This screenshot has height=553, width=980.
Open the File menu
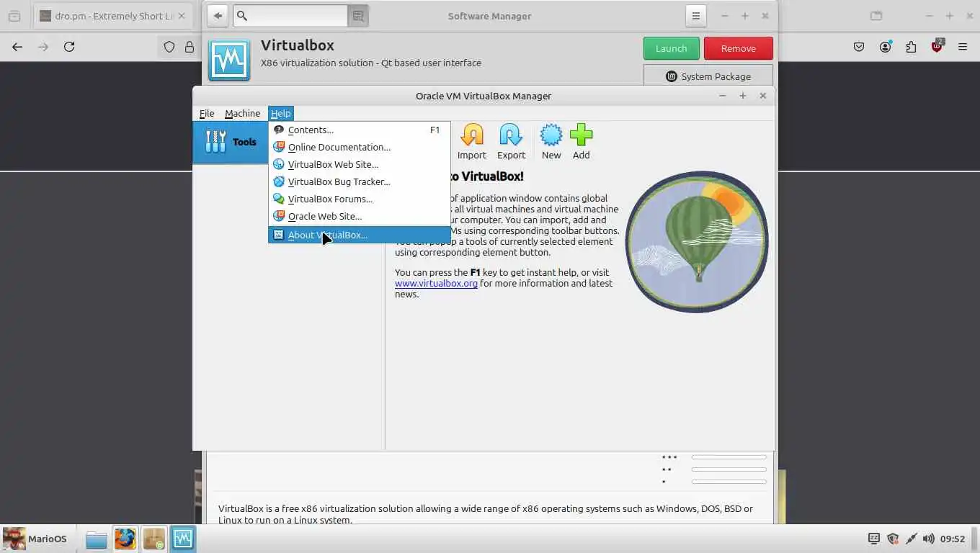click(207, 113)
